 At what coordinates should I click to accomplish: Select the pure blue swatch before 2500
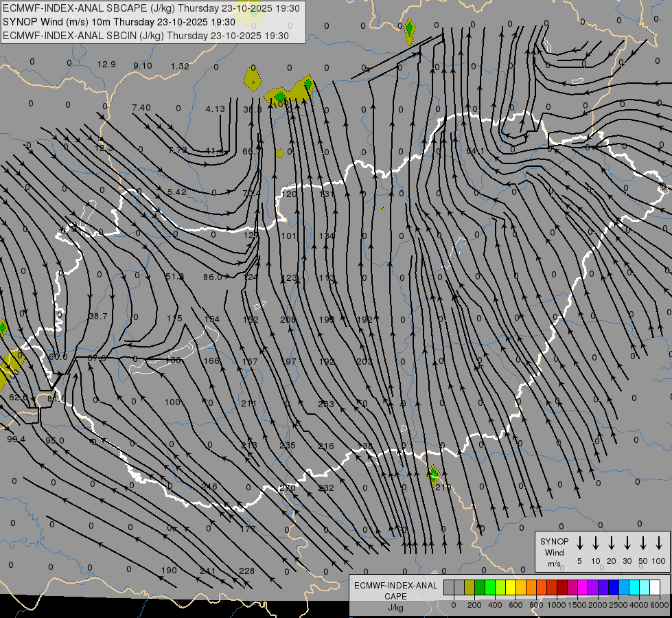[614, 587]
